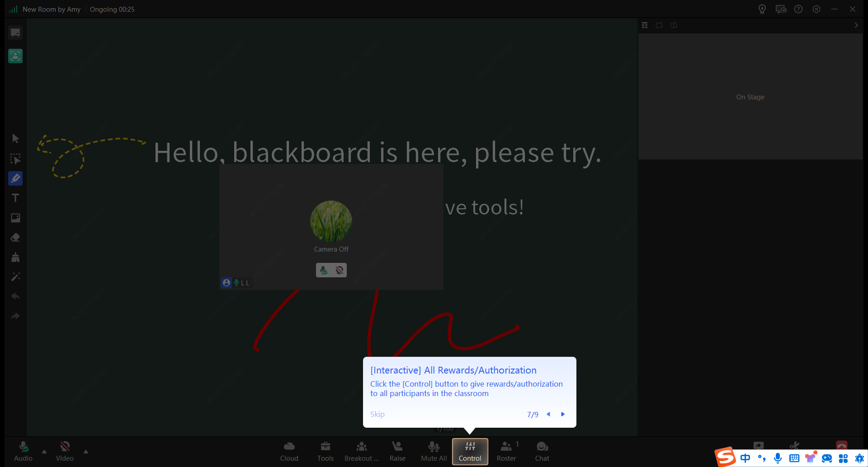
Task: Switch to the green participant focus view
Action: pos(15,56)
